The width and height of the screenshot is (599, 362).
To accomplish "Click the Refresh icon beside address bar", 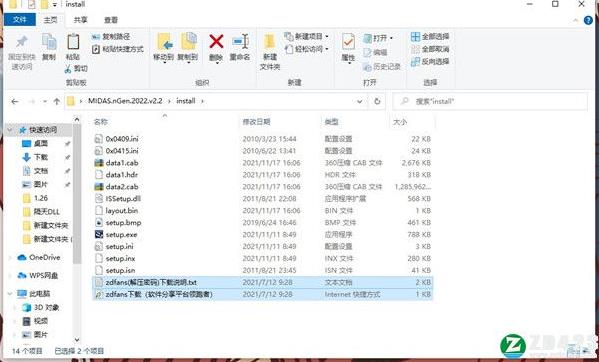I will (x=377, y=101).
